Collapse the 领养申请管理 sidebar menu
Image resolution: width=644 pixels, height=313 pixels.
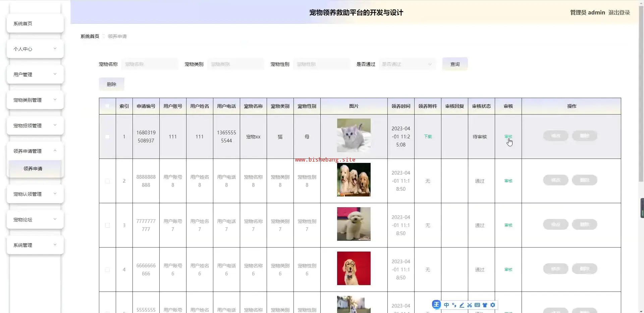35,151
